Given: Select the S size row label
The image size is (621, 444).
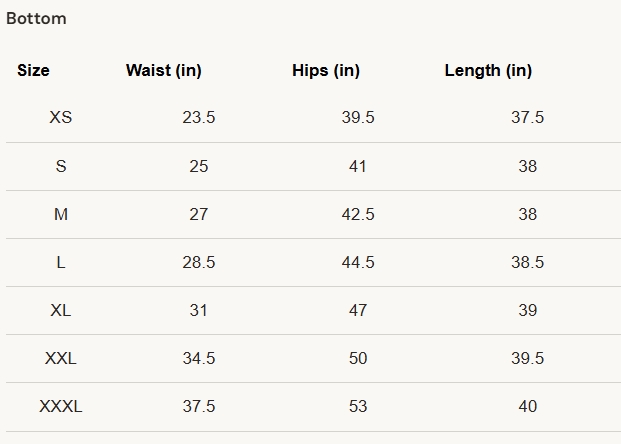Looking at the screenshot, I should click(61, 166).
